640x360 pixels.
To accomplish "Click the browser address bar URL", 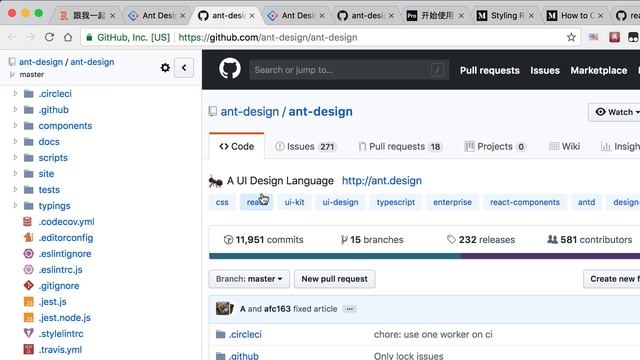I will [268, 37].
